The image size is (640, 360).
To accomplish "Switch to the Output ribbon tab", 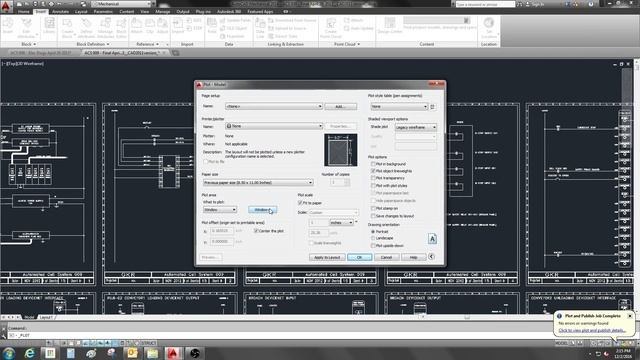I will tap(183, 12).
